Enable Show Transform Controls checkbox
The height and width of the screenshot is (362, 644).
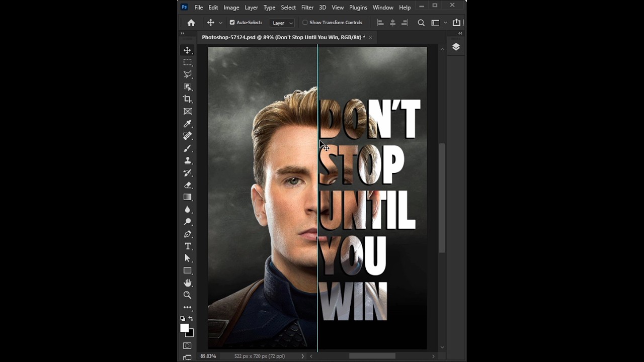pos(305,23)
